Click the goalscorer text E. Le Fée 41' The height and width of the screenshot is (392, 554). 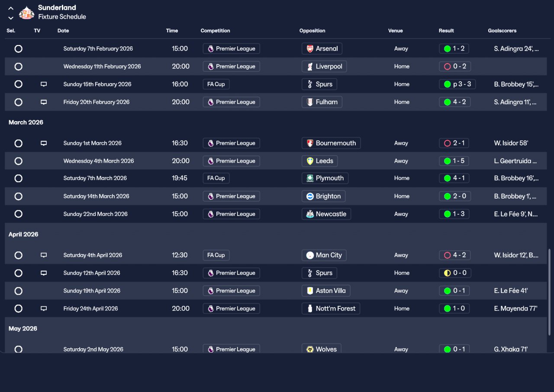[x=511, y=291]
